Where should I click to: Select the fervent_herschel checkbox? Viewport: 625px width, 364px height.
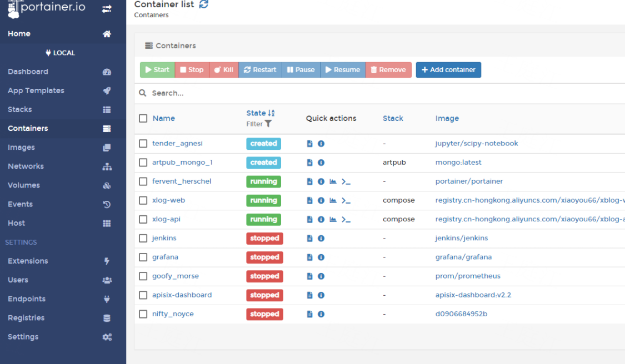143,181
